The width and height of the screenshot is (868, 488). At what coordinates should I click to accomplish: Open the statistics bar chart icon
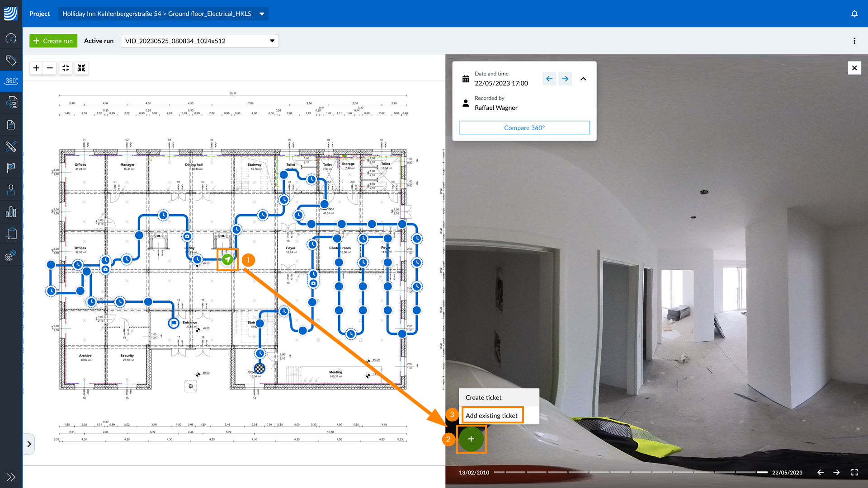(x=11, y=212)
